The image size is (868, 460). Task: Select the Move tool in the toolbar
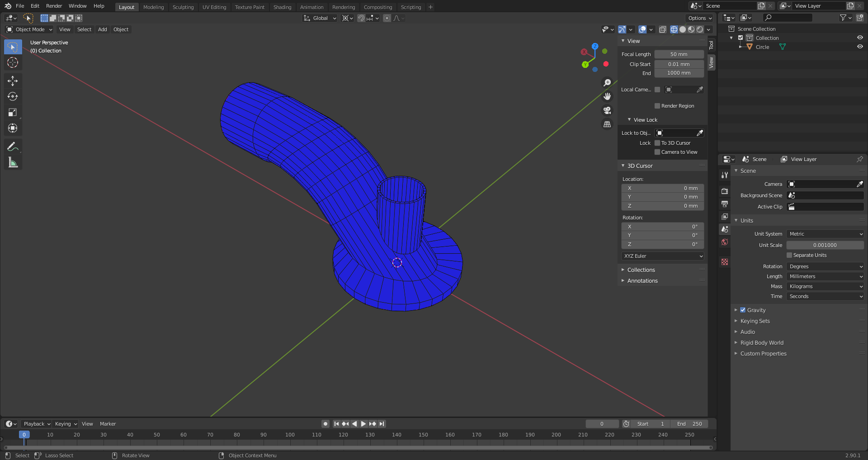click(x=13, y=81)
